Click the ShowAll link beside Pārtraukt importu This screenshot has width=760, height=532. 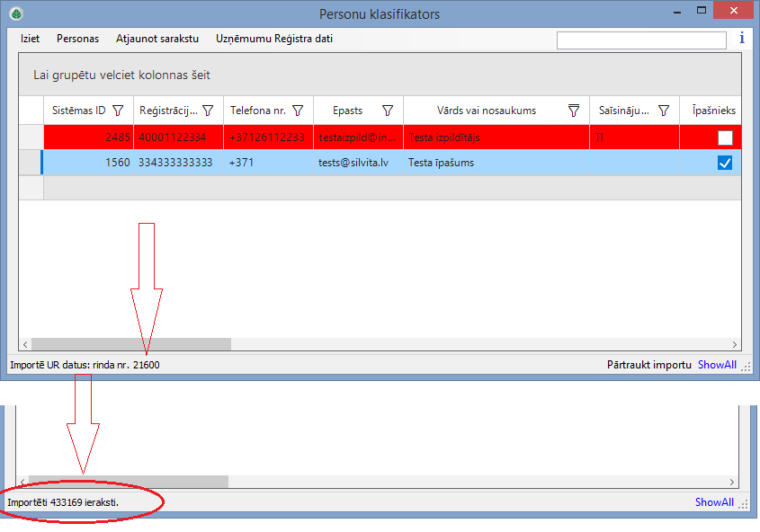pos(717,365)
